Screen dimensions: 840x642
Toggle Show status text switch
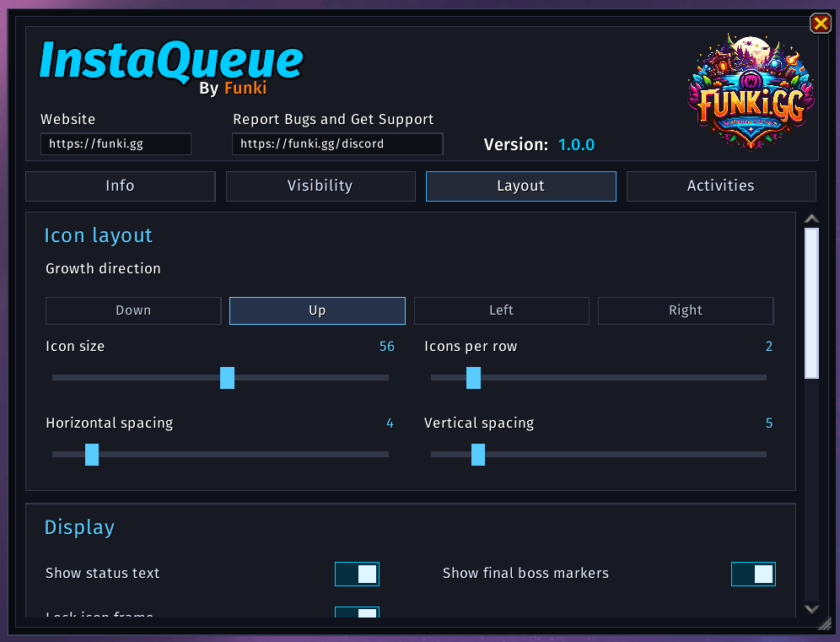pos(357,574)
